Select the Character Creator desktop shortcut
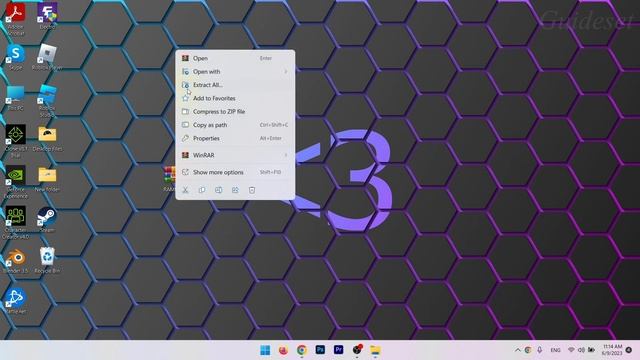 point(16,222)
